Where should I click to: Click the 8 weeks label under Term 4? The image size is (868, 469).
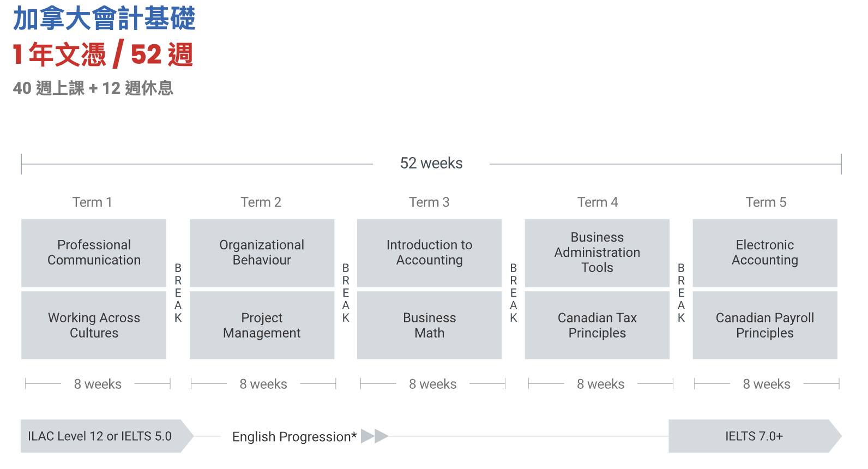[601, 384]
